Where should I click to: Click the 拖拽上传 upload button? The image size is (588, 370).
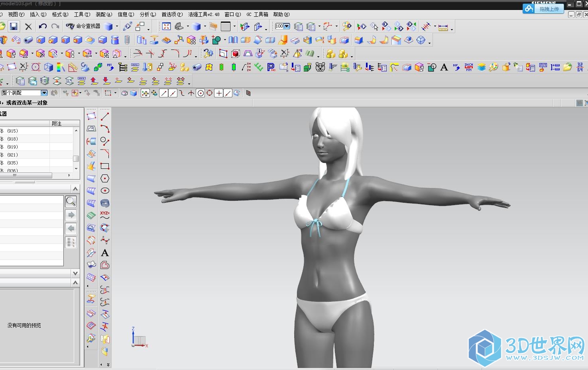tap(543, 9)
